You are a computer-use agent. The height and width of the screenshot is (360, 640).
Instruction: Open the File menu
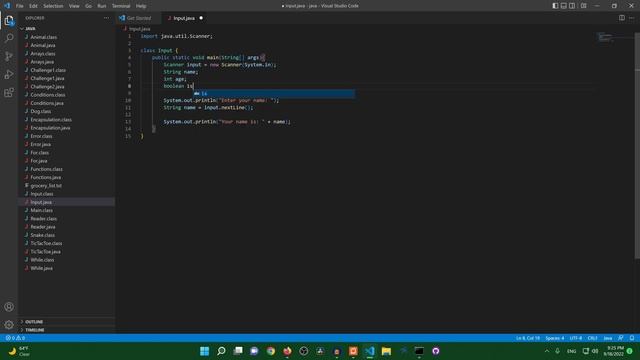pyautogui.click(x=20, y=6)
